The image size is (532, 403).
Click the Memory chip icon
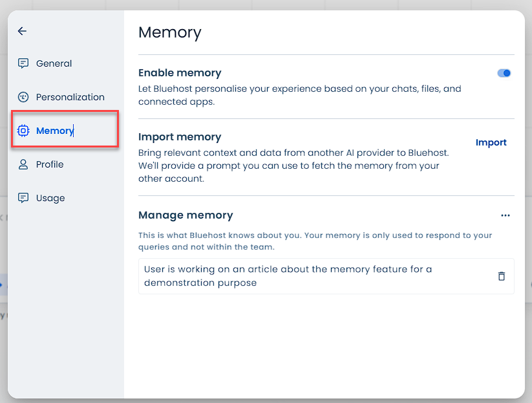(x=23, y=131)
